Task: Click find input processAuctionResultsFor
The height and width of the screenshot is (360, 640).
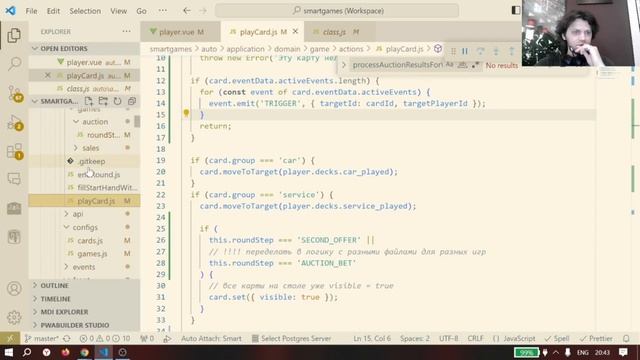Action: pos(397,65)
